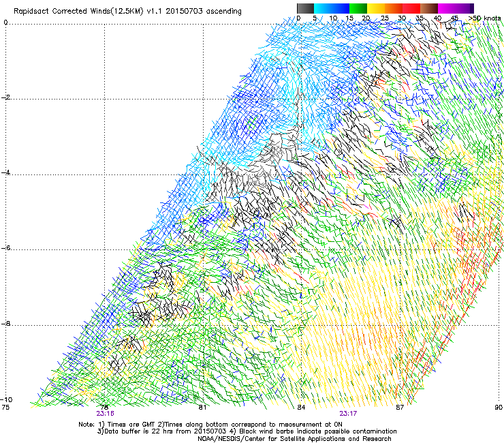Click the "90" longitude axis label
This screenshot has height=443, width=504.
(x=499, y=408)
